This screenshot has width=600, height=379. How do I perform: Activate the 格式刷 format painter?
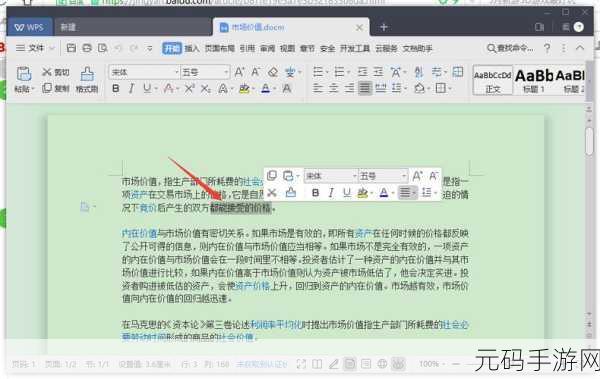coord(87,80)
